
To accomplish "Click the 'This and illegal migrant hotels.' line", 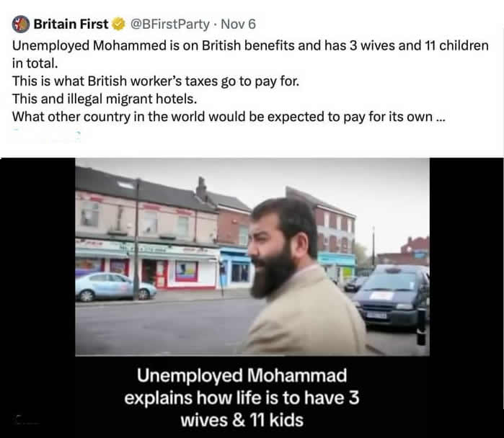I will [x=105, y=99].
